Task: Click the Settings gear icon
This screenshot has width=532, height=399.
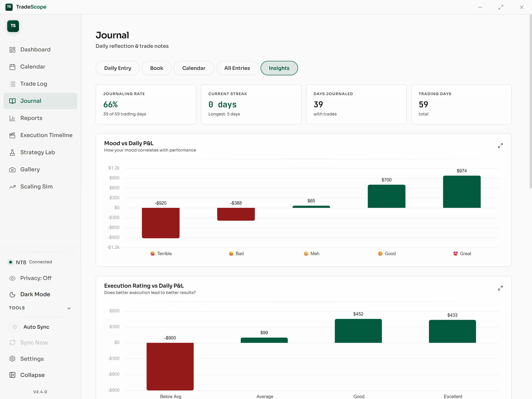Action: 12,359
